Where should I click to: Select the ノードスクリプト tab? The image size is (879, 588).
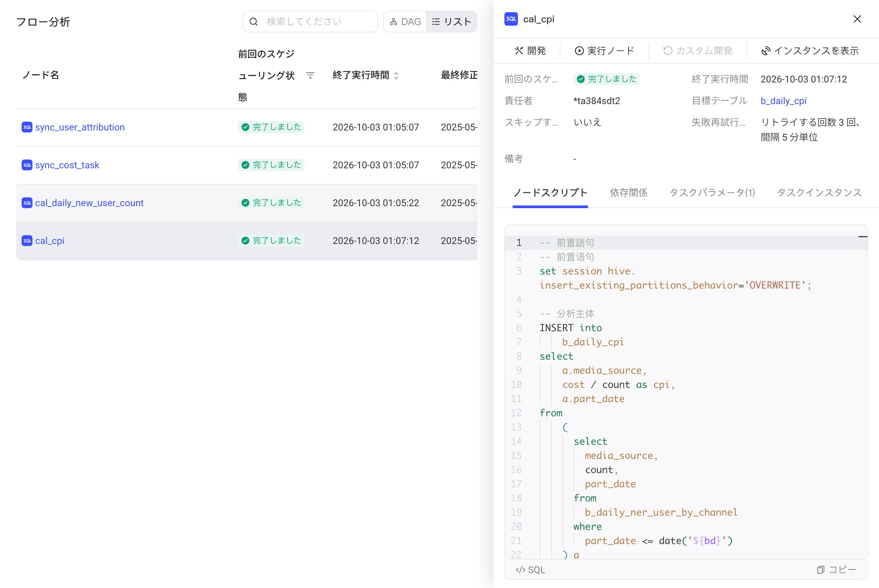550,193
